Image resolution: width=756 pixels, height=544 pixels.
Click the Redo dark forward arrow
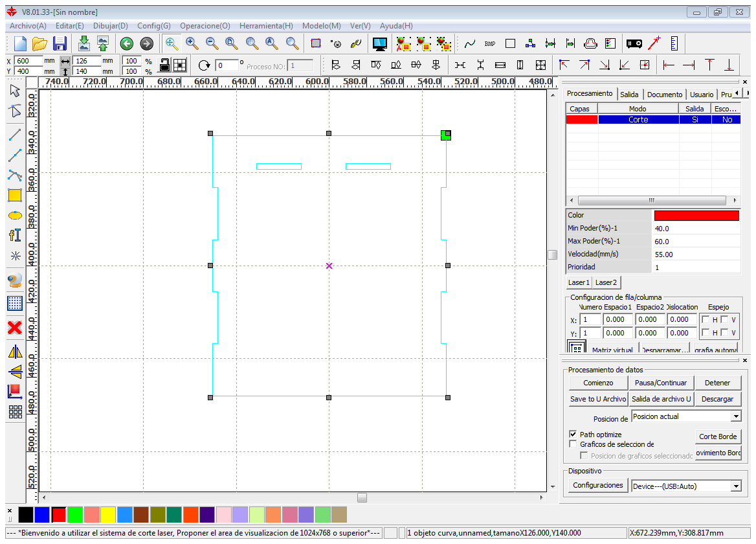[x=146, y=44]
